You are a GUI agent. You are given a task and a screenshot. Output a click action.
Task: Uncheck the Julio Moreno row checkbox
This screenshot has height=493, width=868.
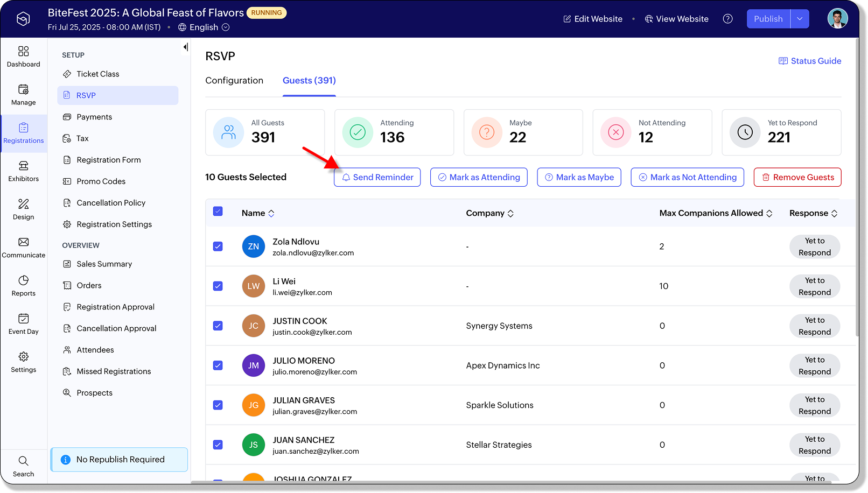click(x=218, y=365)
